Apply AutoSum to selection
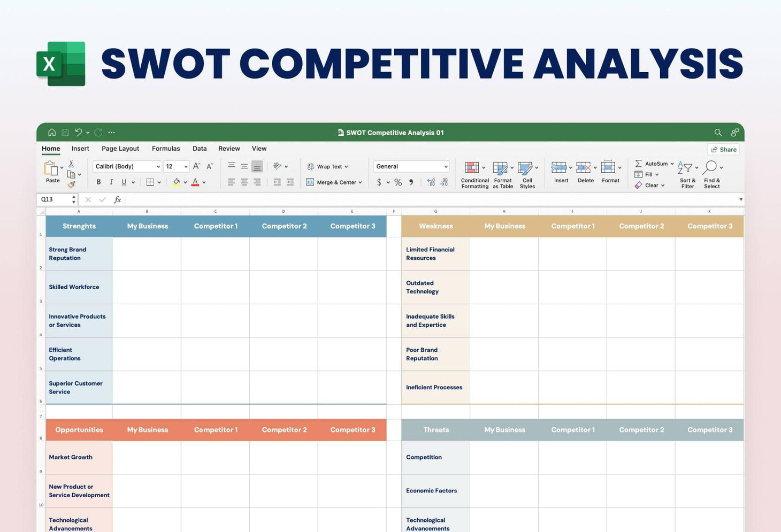The width and height of the screenshot is (781, 532). coord(639,163)
